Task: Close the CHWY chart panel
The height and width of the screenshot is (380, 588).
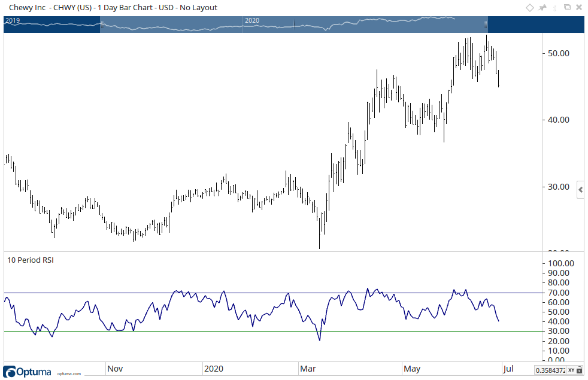Action: [579, 7]
